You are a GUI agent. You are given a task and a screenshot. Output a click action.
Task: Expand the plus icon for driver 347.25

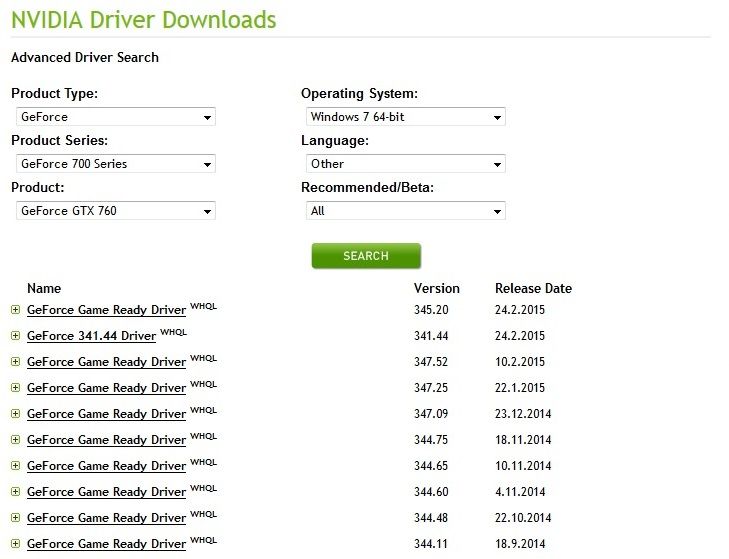pyautogui.click(x=16, y=388)
